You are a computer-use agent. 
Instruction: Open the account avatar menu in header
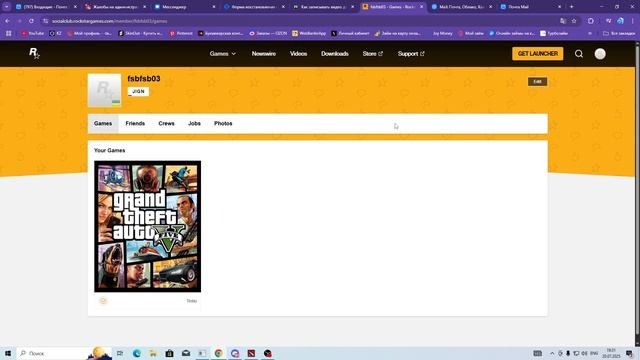click(x=600, y=54)
